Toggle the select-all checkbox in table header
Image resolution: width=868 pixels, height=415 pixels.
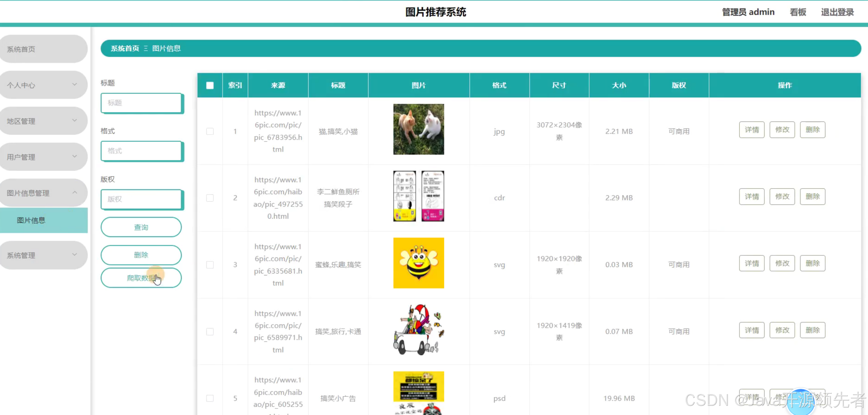[210, 85]
